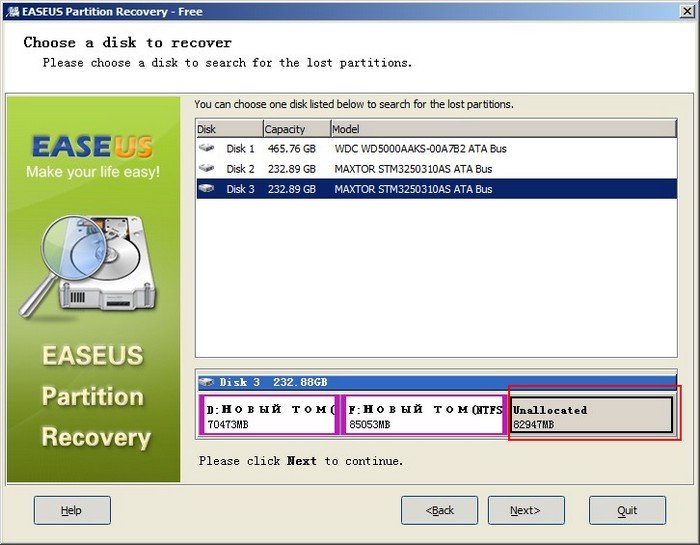The height and width of the screenshot is (545, 700).
Task: Click the drive icon in Disk 3 map header
Action: 207,382
